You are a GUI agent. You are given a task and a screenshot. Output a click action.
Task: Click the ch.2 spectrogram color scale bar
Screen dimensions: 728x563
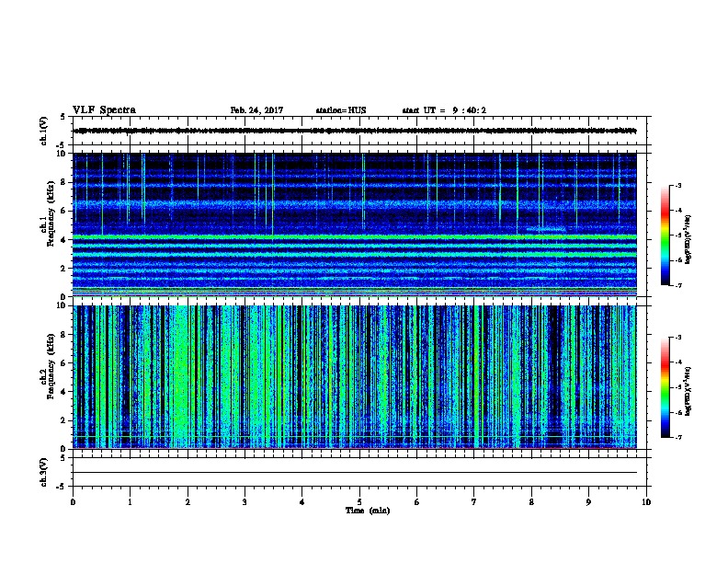(x=665, y=387)
